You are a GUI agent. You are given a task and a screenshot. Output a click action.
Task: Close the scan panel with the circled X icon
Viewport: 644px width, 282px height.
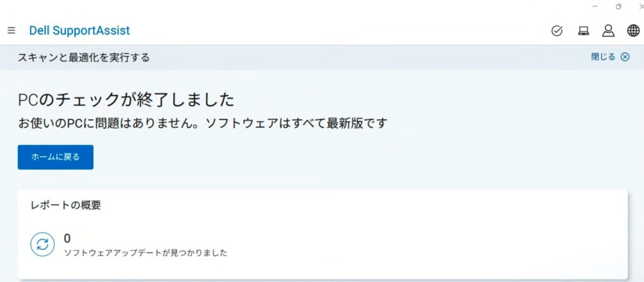(x=625, y=57)
